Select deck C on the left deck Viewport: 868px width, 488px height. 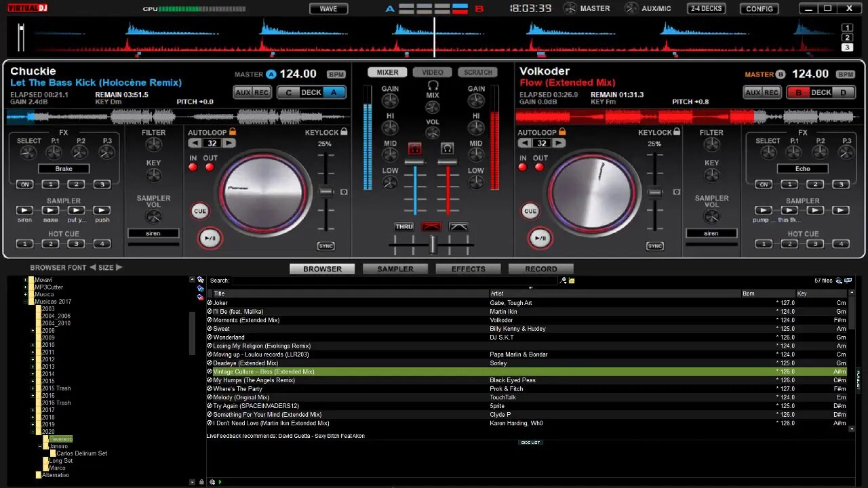pyautogui.click(x=289, y=92)
